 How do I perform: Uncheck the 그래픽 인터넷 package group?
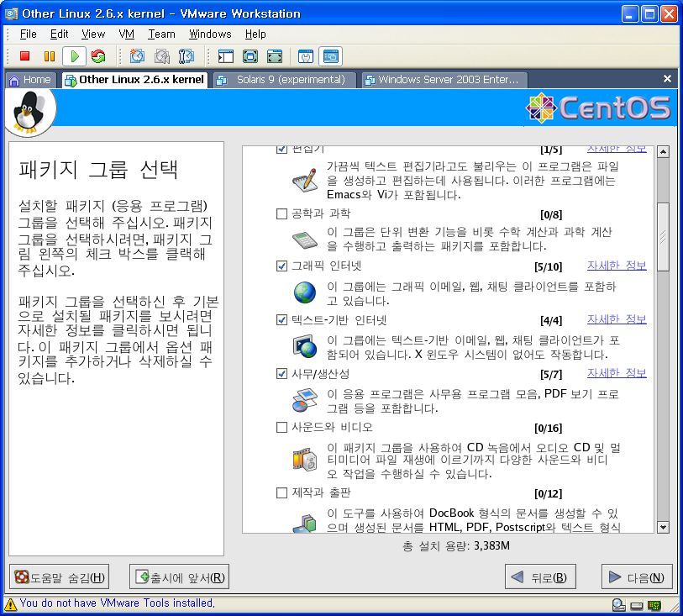pos(281,266)
